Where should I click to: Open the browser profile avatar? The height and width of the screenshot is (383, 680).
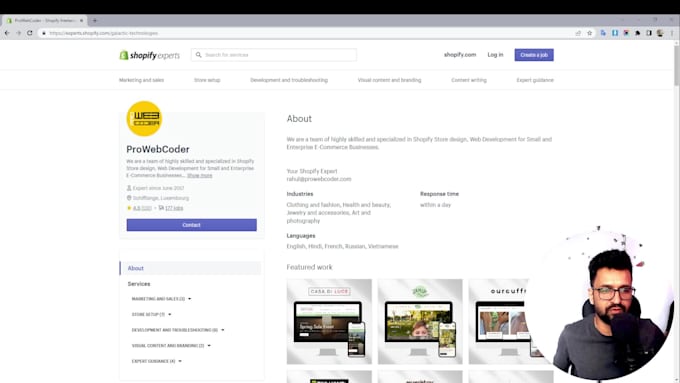[x=660, y=33]
